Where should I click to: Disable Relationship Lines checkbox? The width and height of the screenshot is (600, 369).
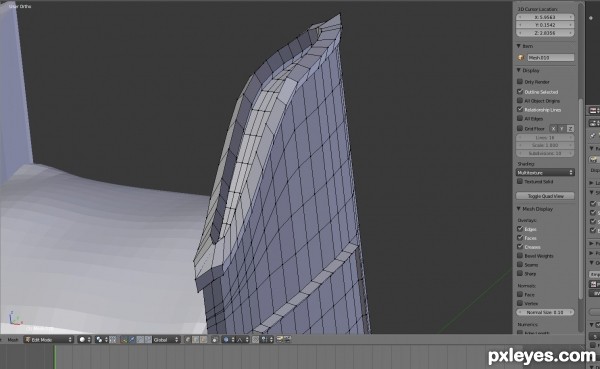(x=520, y=109)
